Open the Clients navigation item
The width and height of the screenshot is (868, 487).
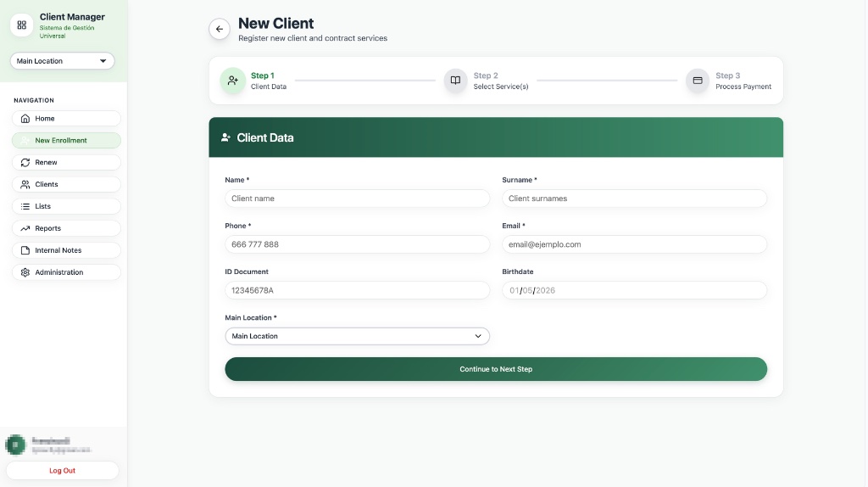[x=66, y=184]
